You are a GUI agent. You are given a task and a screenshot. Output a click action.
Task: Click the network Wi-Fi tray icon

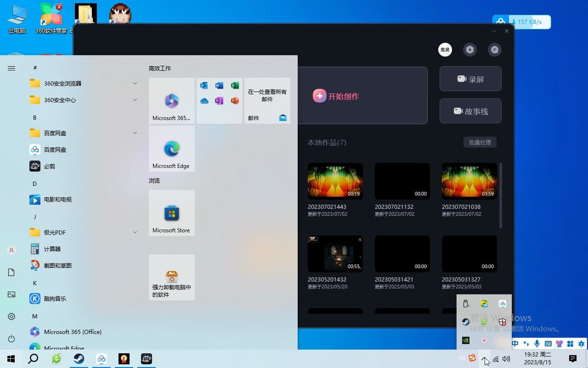click(496, 359)
